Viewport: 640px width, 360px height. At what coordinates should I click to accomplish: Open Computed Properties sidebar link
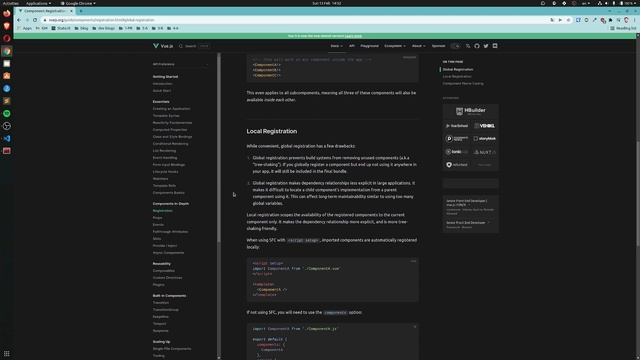pyautogui.click(x=170, y=129)
